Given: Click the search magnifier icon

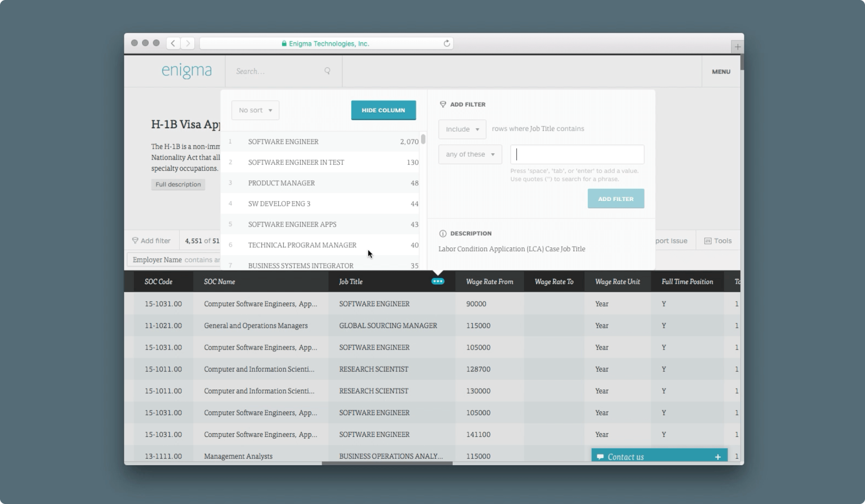Looking at the screenshot, I should 327,71.
